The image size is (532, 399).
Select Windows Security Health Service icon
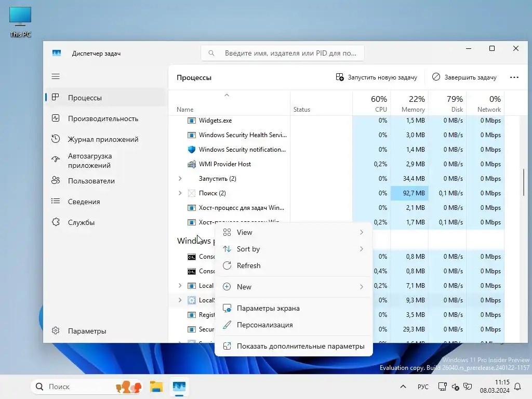coord(192,135)
